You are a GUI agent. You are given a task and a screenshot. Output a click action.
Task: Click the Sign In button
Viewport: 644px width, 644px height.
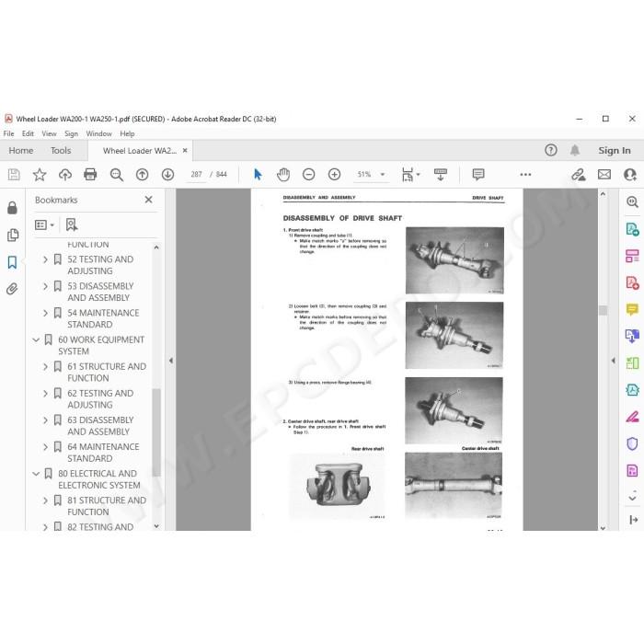click(614, 150)
